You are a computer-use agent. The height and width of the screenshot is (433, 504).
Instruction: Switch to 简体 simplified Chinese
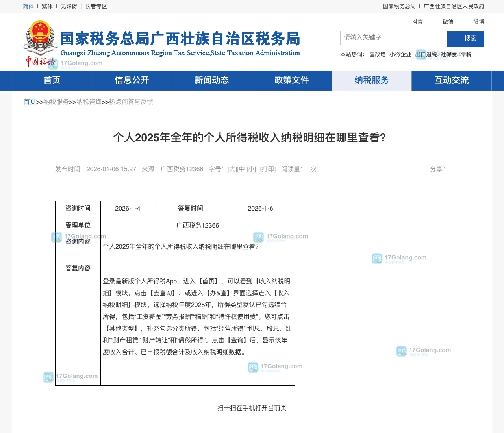(28, 6)
